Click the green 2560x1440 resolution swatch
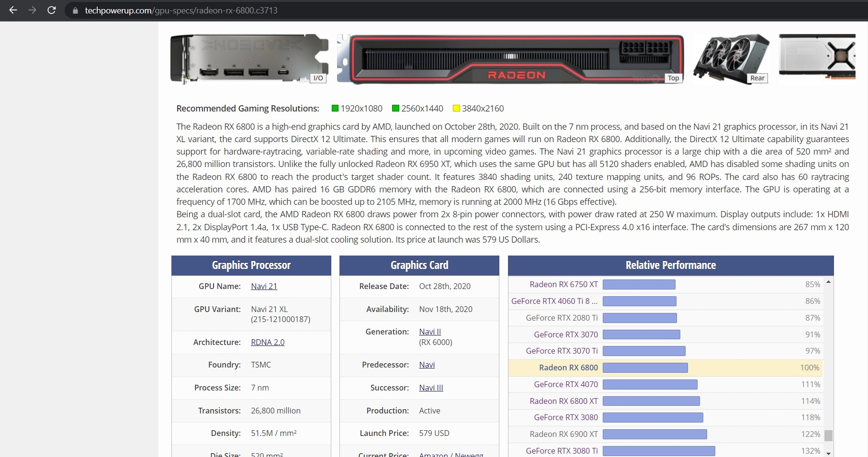 click(395, 109)
